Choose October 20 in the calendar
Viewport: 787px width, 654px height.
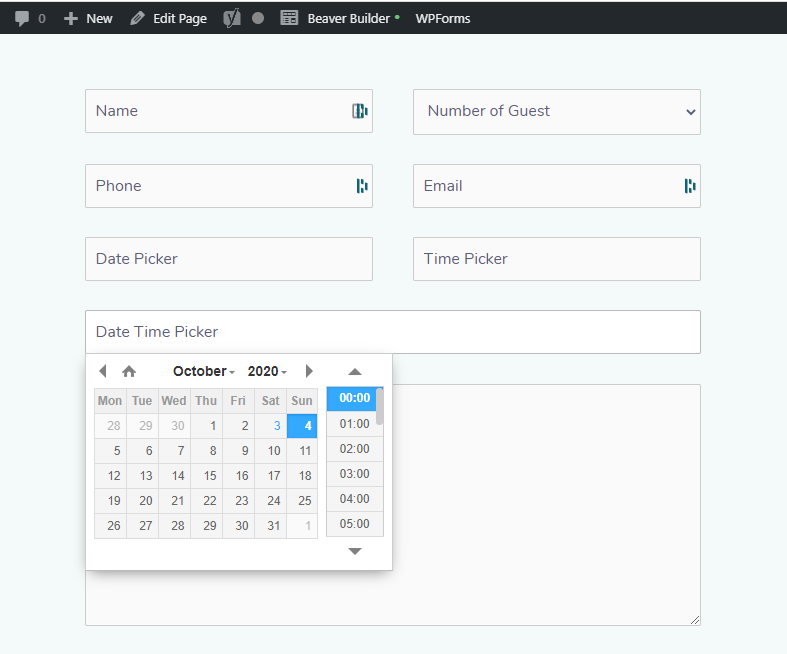(143, 501)
